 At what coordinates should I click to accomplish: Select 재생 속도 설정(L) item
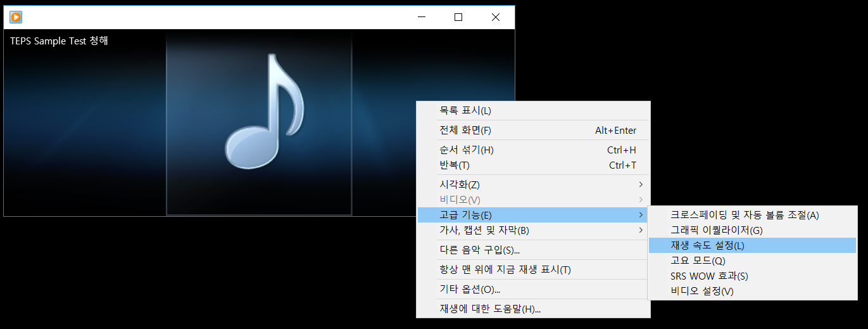(752, 245)
